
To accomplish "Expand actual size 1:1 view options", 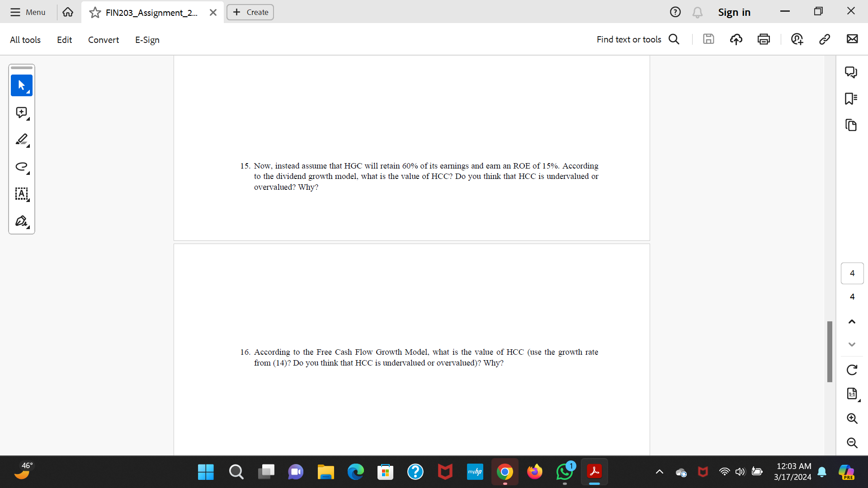I will click(859, 399).
